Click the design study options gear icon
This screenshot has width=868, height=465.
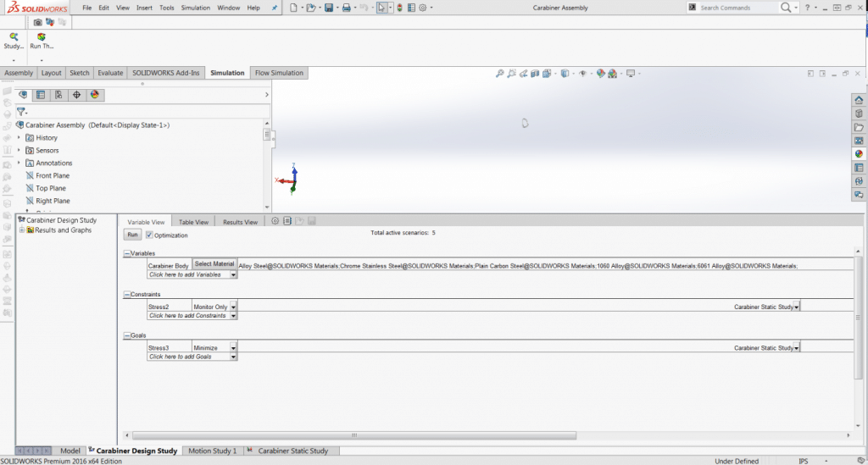point(275,221)
